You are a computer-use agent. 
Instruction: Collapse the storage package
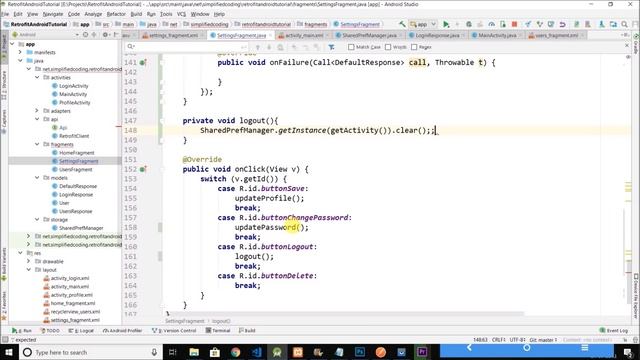coord(37,219)
